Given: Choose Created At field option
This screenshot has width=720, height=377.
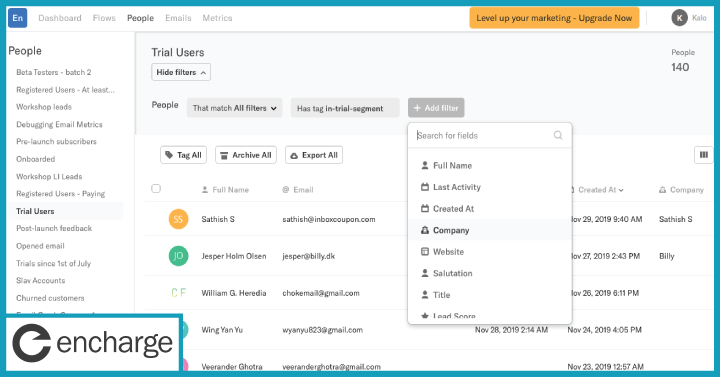Looking at the screenshot, I should click(x=489, y=208).
